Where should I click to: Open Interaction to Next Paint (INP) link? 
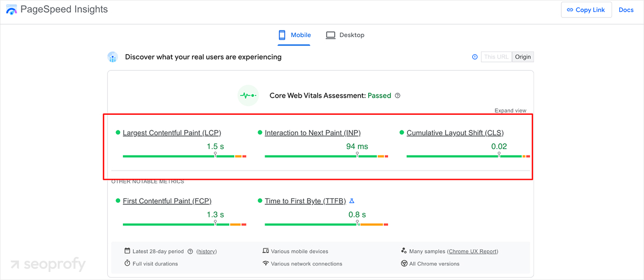point(313,132)
